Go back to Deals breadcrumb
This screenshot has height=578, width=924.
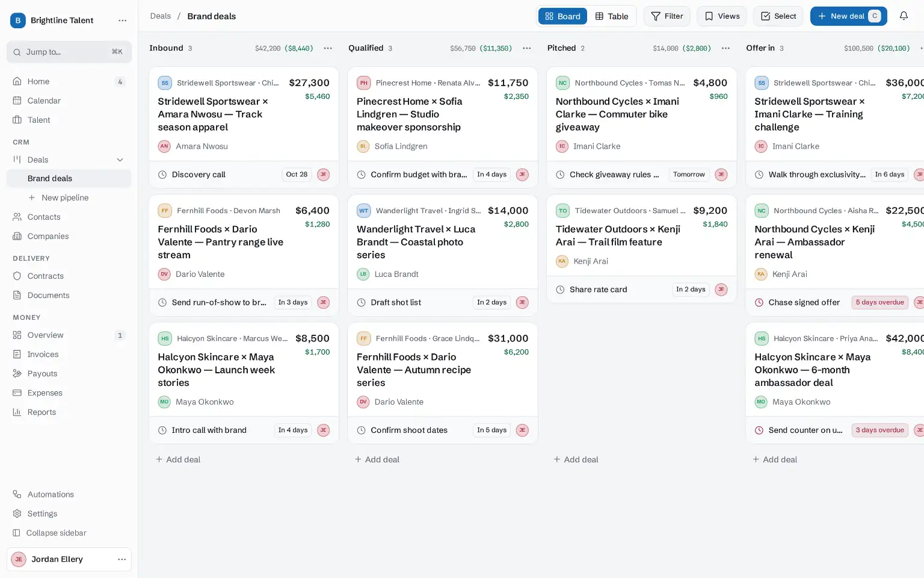pyautogui.click(x=161, y=16)
